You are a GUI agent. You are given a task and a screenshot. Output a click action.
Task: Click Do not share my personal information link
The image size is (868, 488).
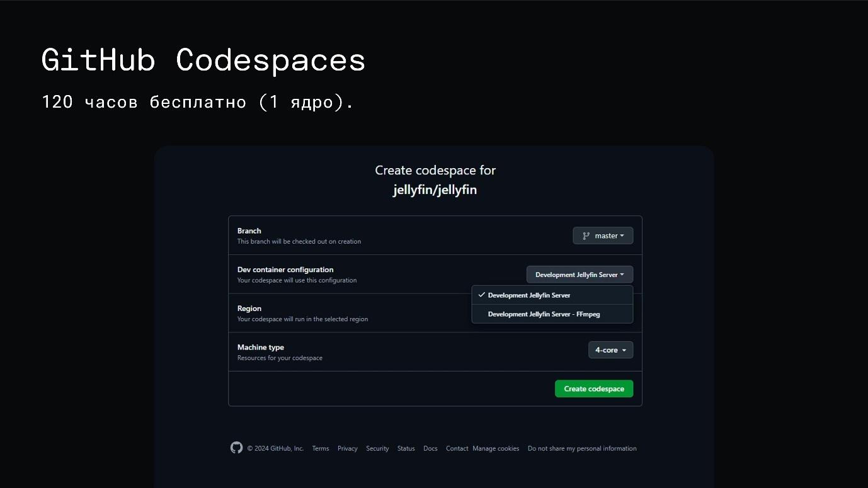click(x=581, y=448)
